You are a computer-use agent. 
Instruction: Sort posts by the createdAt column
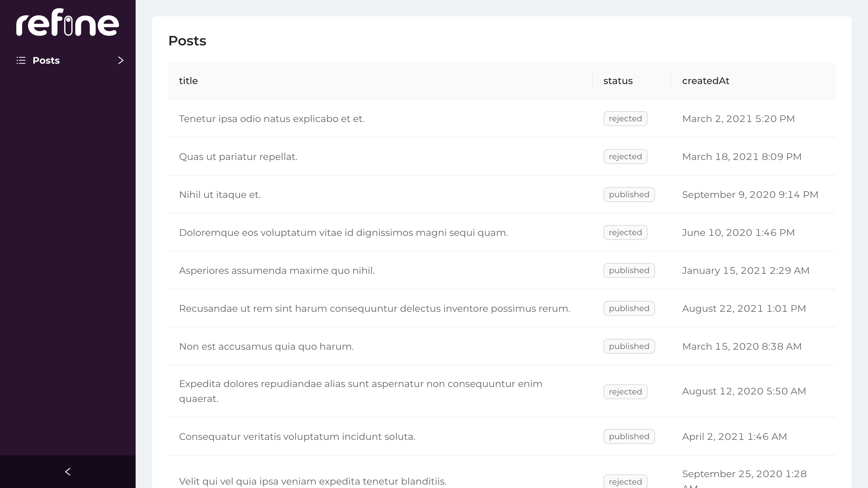(705, 81)
